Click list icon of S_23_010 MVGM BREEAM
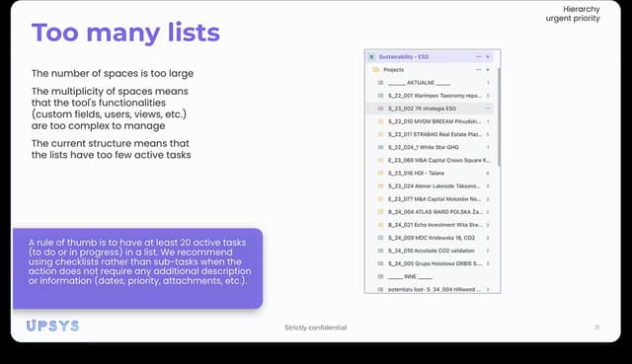Viewport: 632px width, 364px height. (380, 121)
